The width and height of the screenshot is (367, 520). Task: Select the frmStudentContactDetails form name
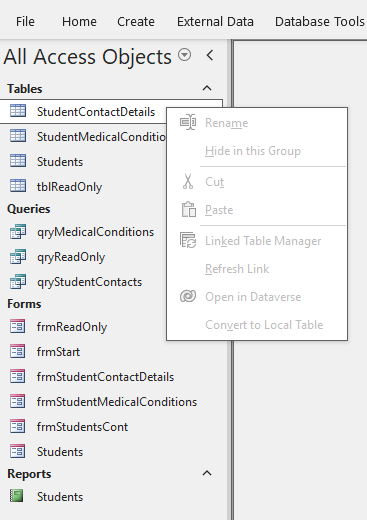point(105,377)
